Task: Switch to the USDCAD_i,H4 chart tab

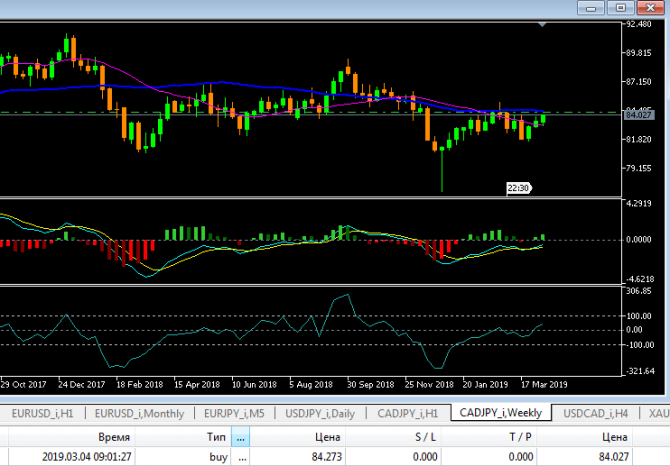Action: (x=595, y=413)
